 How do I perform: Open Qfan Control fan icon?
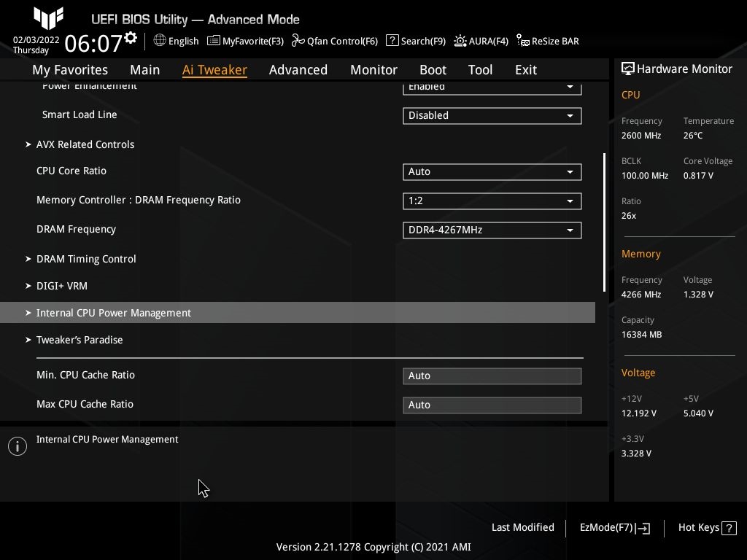[298, 41]
